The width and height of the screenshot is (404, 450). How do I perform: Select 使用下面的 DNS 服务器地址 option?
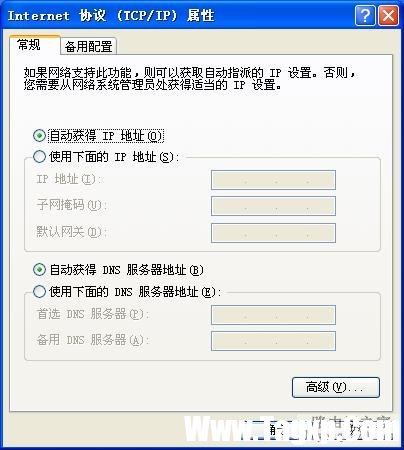click(39, 291)
